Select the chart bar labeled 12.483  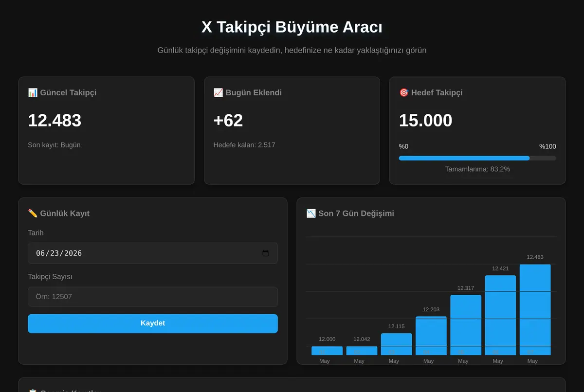(x=535, y=309)
